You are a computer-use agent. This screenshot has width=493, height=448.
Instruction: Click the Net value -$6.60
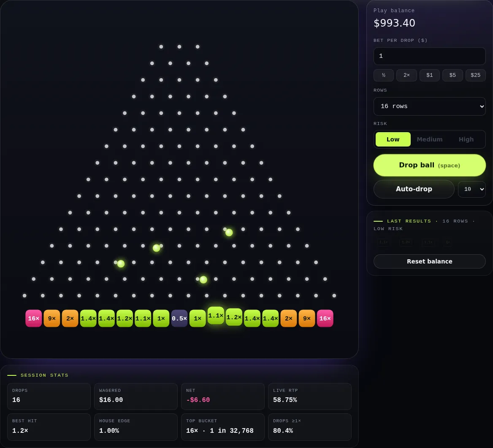[198, 400]
